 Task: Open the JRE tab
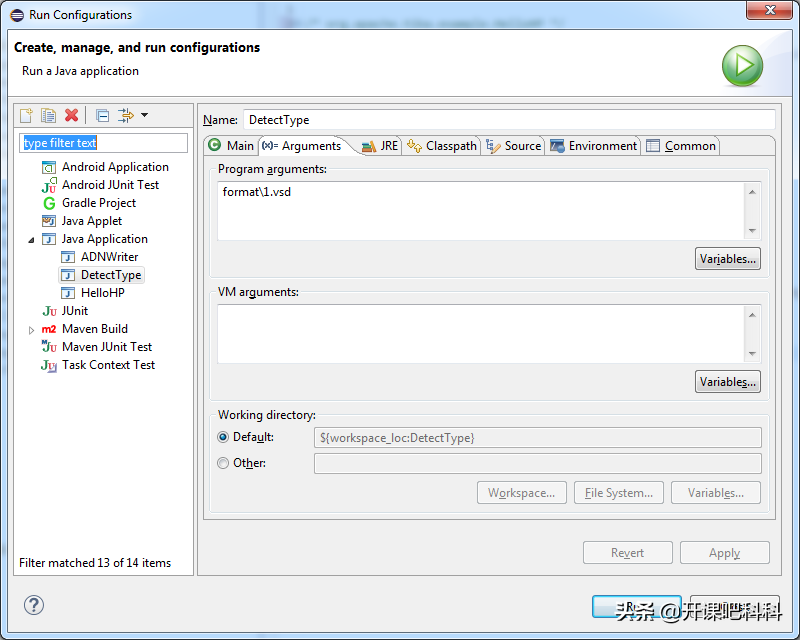(380, 146)
